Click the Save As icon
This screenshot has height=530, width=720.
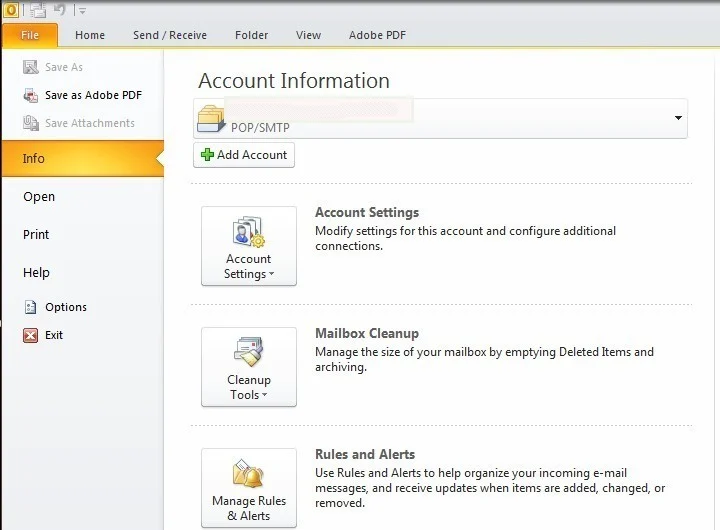pos(31,67)
